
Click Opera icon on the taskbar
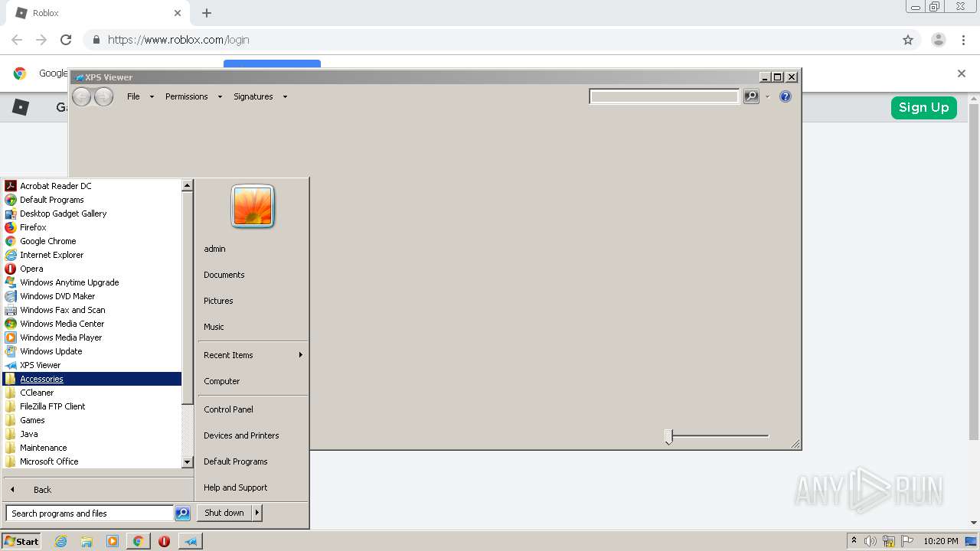tap(164, 541)
